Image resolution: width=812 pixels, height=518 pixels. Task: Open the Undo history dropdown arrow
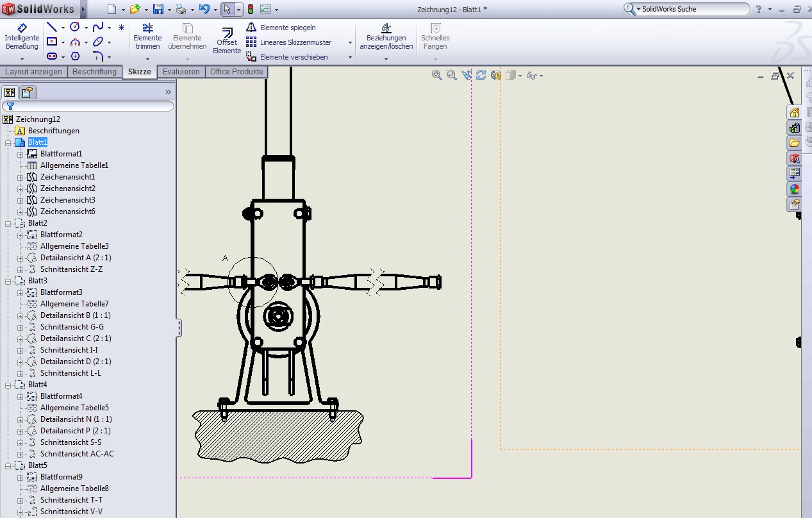(x=215, y=10)
